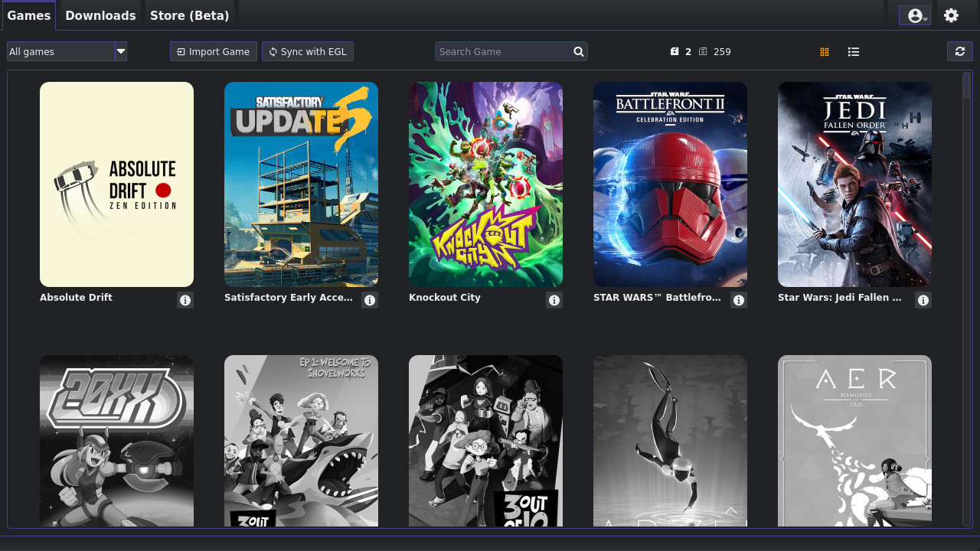Switch to the Games tab
This screenshot has width=980, height=551.
[x=29, y=15]
